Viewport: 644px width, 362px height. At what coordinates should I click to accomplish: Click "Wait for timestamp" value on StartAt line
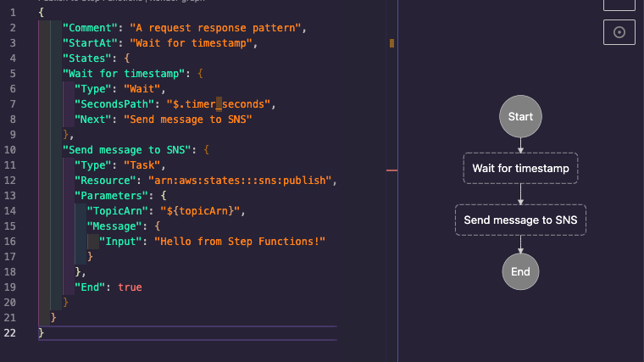[x=191, y=43]
